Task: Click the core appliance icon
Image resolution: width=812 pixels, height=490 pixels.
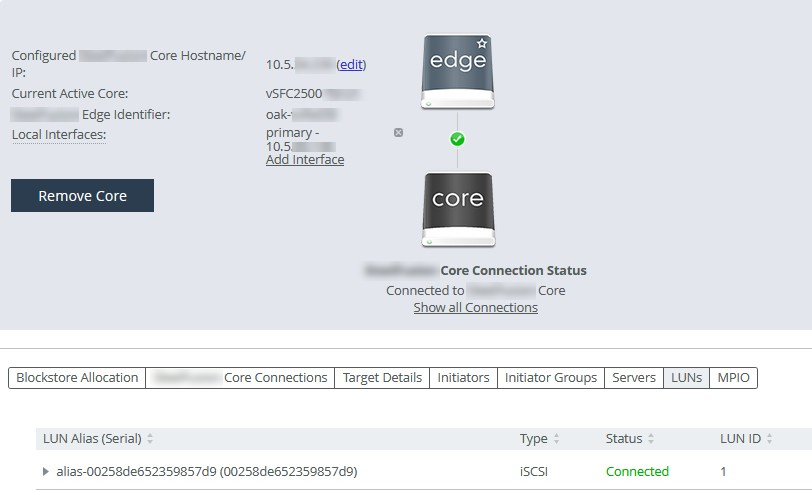Action: click(x=458, y=209)
